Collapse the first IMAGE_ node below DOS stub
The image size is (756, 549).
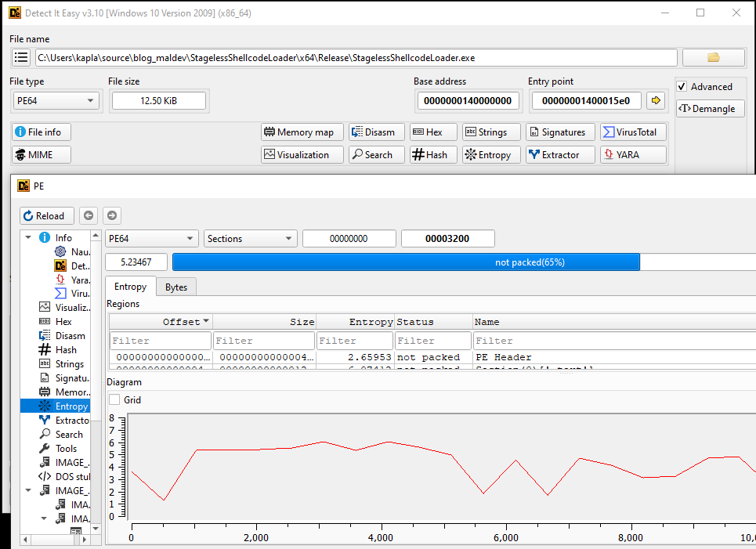pos(28,490)
